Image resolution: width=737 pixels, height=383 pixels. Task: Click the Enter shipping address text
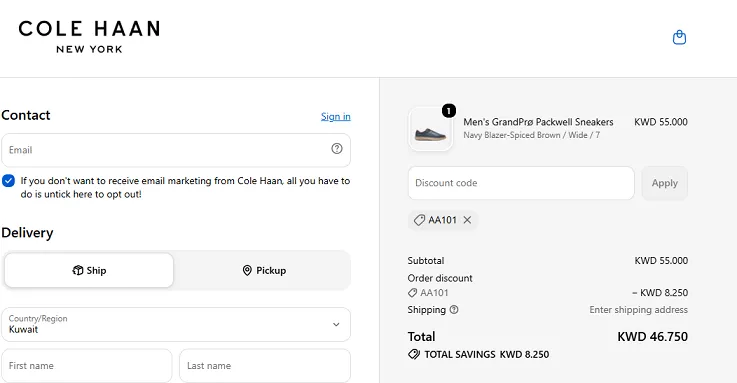tap(638, 310)
